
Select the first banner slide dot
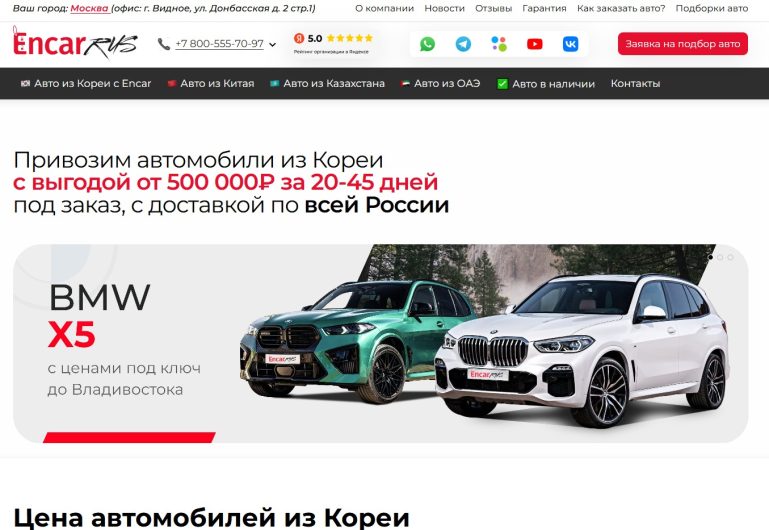[710, 257]
